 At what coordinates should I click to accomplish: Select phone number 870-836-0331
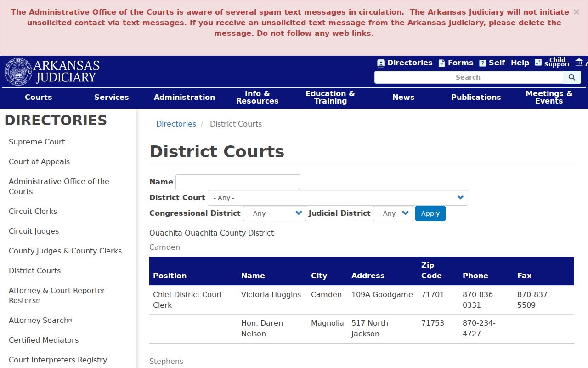tap(479, 300)
